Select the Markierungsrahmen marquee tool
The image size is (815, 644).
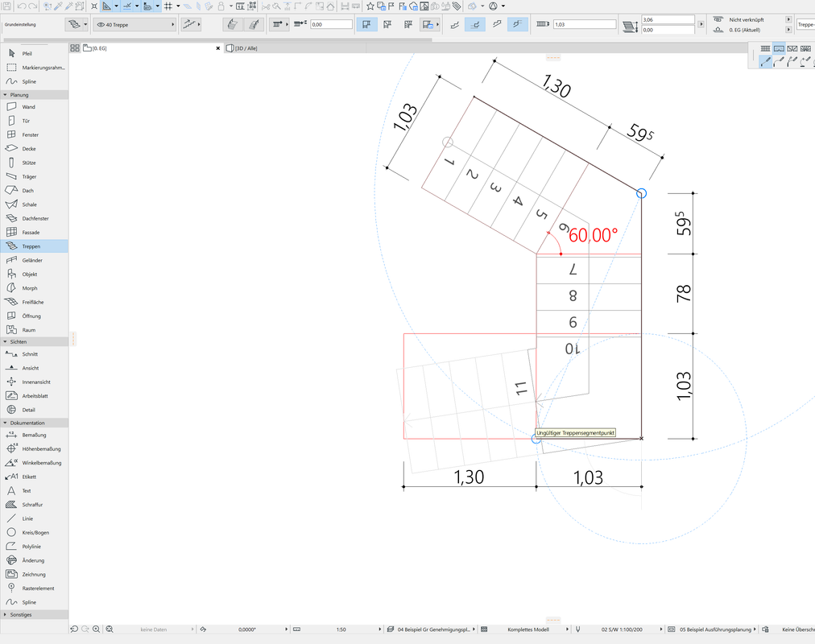click(35, 68)
